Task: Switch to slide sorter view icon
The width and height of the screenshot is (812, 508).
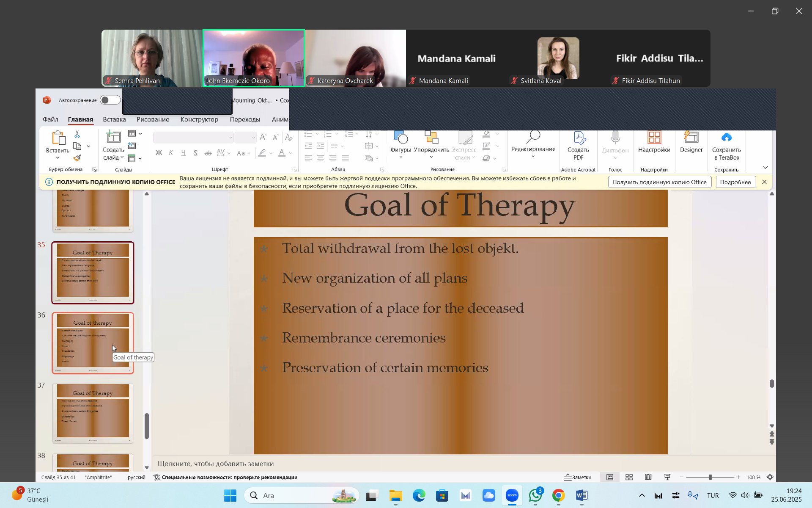Action: (629, 477)
